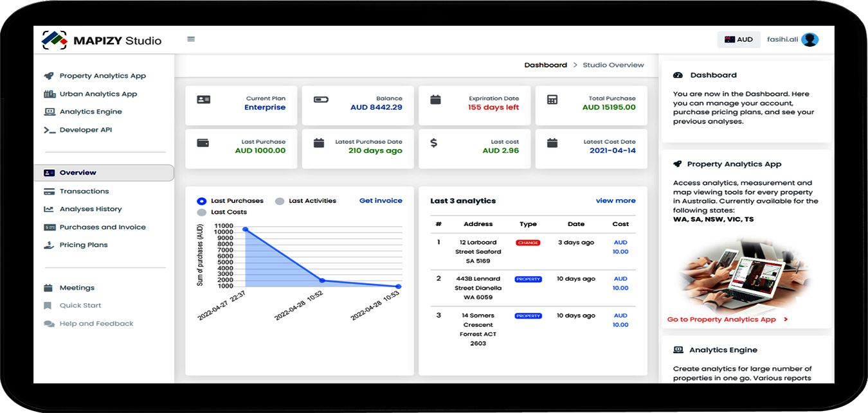Image resolution: width=868 pixels, height=413 pixels.
Task: Click the Last cost dollar icon
Action: [x=434, y=143]
